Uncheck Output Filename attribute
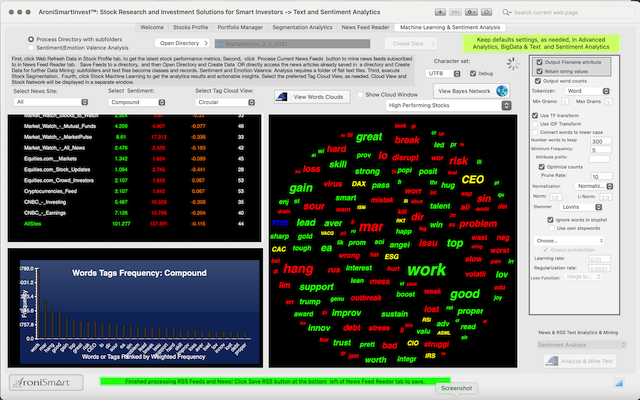 tap(540, 62)
